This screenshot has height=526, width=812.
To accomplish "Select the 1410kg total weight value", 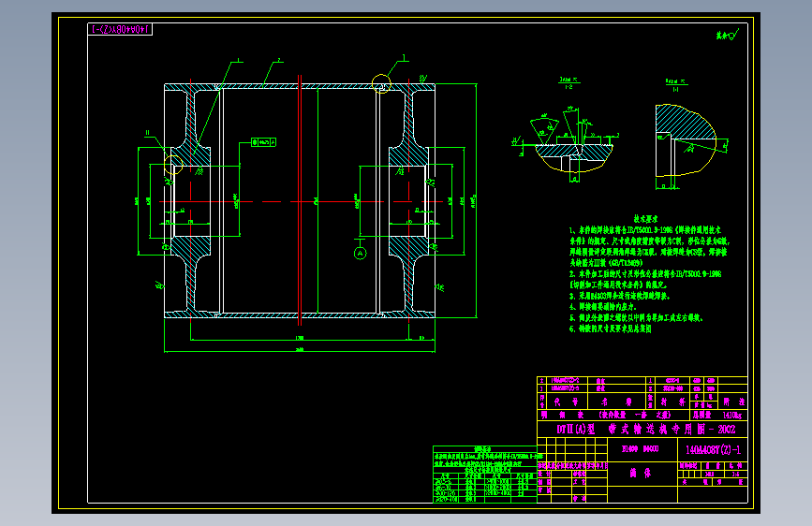I will pos(731,416).
